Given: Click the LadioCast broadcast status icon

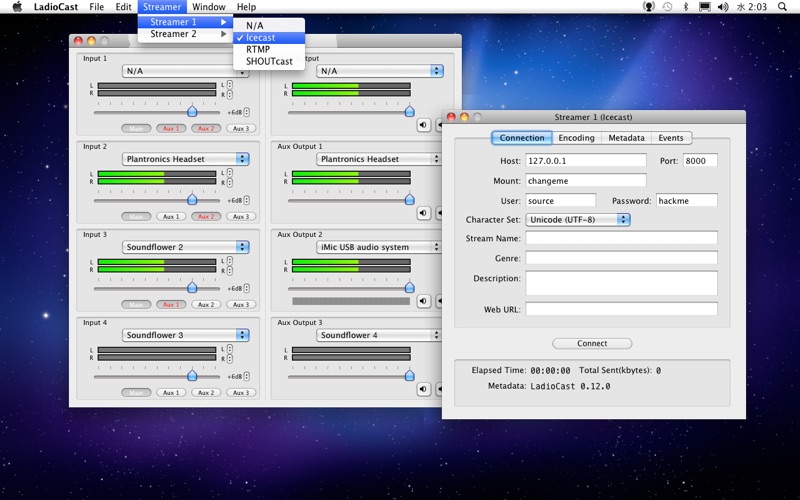Looking at the screenshot, I should click(x=649, y=7).
